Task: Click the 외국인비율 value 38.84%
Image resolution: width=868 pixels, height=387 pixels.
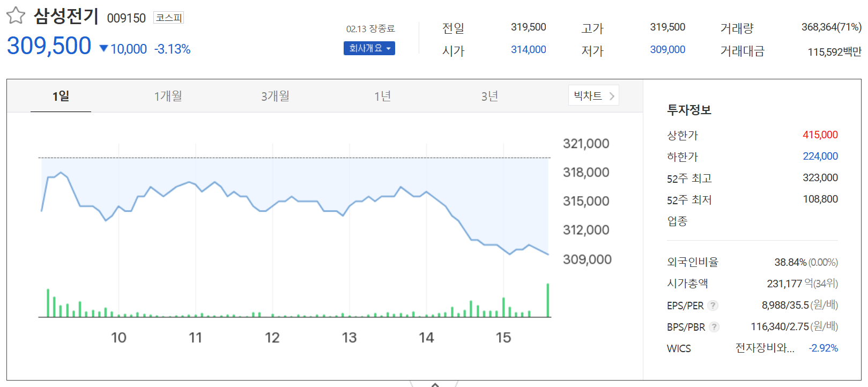Action: pos(790,263)
